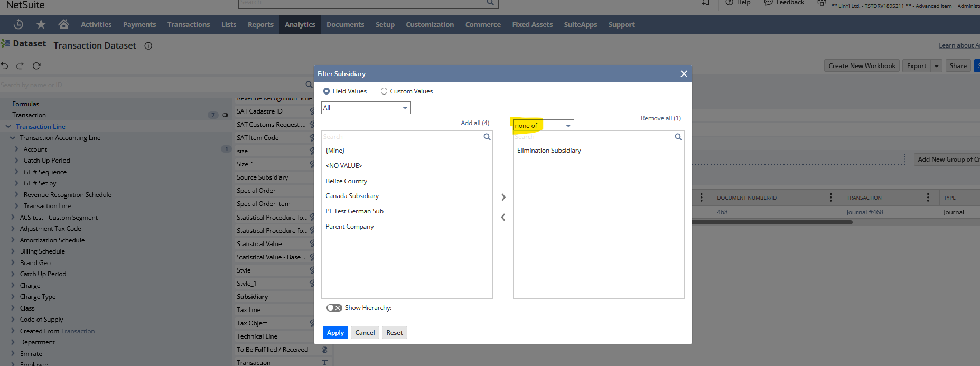Image resolution: width=980 pixels, height=366 pixels.
Task: Click the Redo arrow icon
Action: (20, 66)
